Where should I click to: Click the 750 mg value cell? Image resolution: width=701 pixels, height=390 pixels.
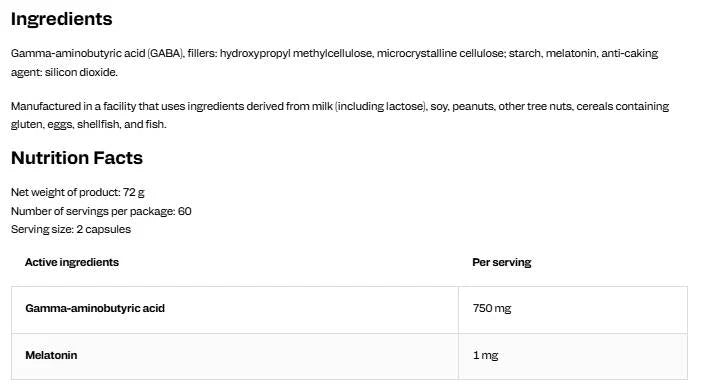[x=573, y=310]
